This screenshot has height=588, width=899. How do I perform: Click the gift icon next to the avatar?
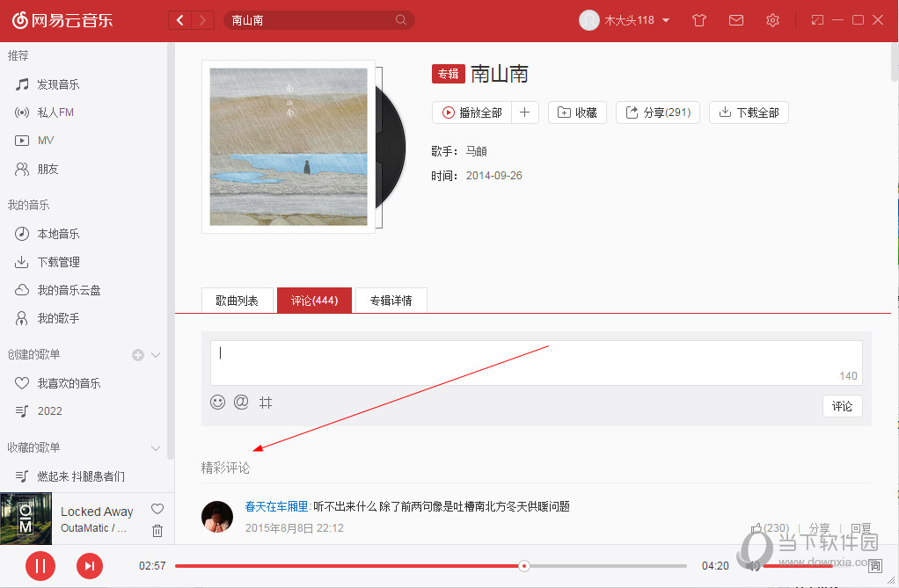point(699,19)
